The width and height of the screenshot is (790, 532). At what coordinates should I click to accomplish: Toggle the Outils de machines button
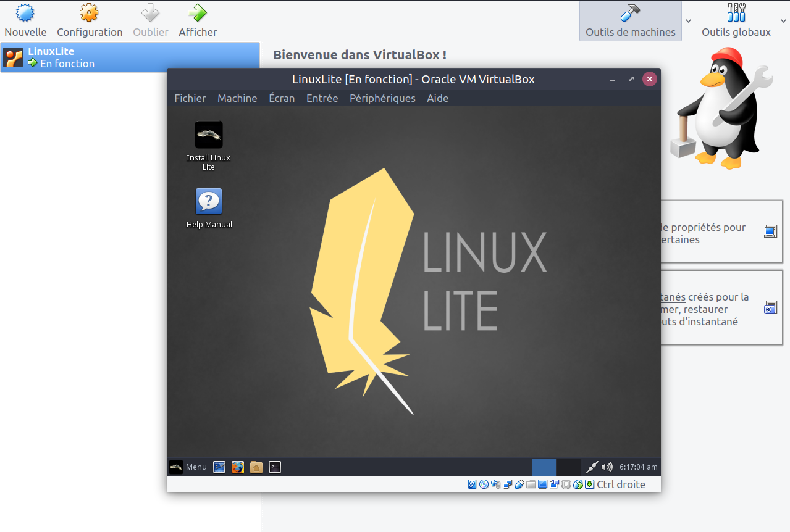(630, 21)
